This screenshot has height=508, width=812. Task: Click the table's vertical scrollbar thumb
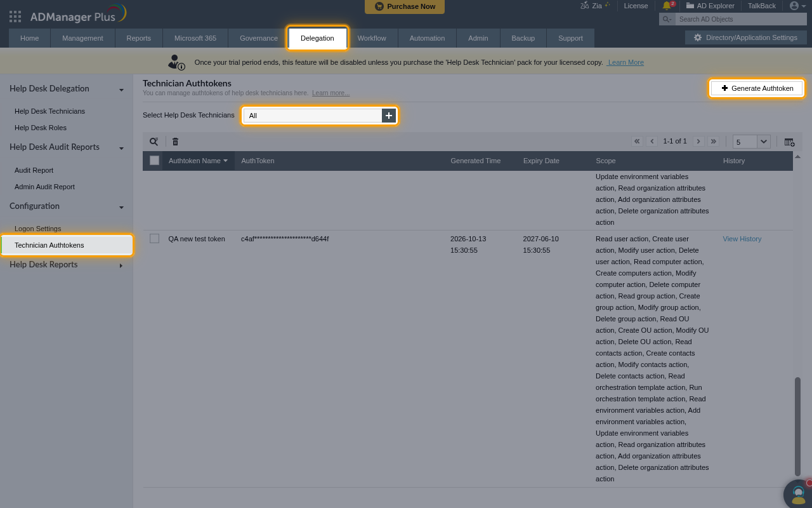click(797, 426)
